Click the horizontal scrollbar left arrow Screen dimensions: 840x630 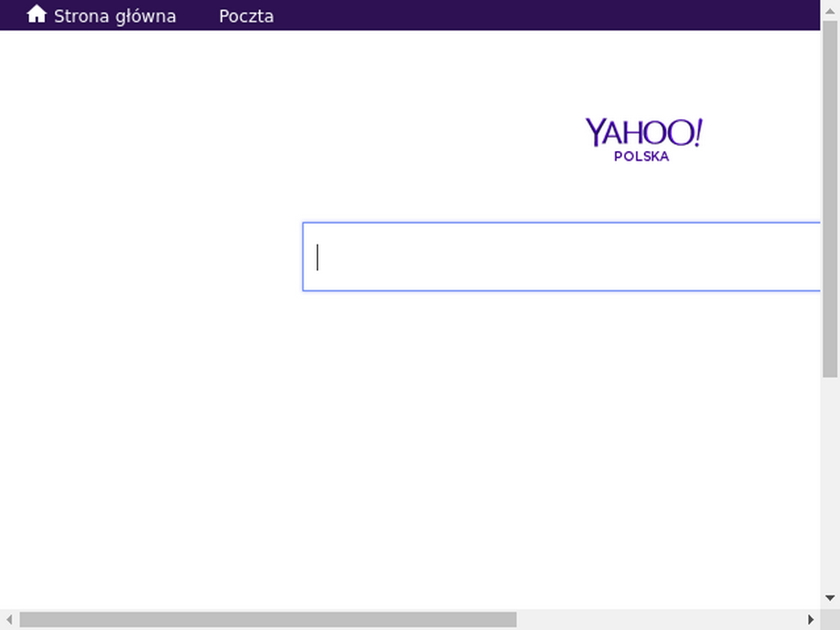click(9, 620)
